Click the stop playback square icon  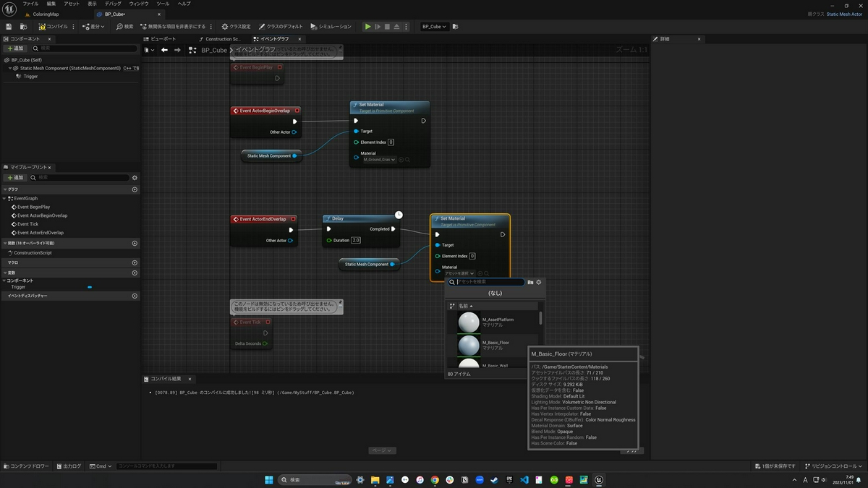pos(387,27)
